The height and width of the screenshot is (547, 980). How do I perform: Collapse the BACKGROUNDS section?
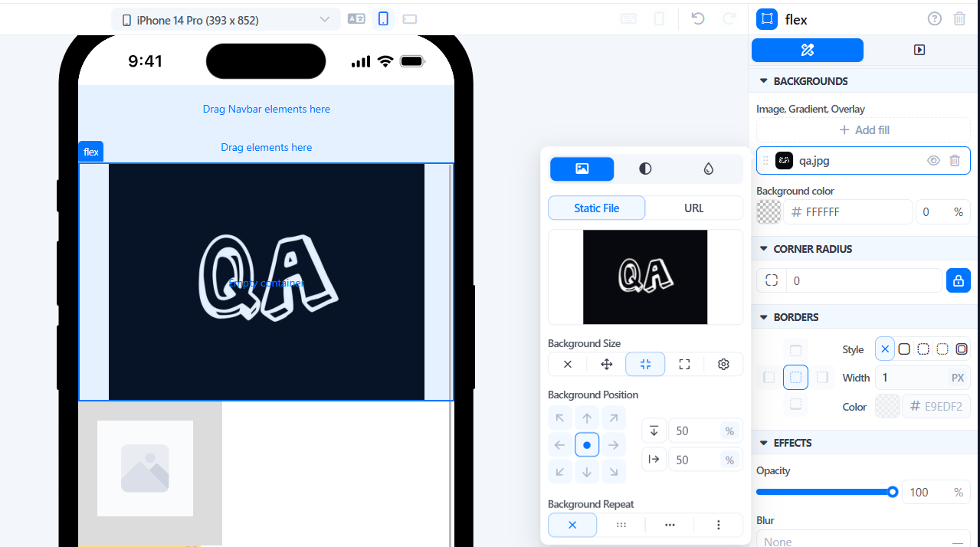click(763, 81)
